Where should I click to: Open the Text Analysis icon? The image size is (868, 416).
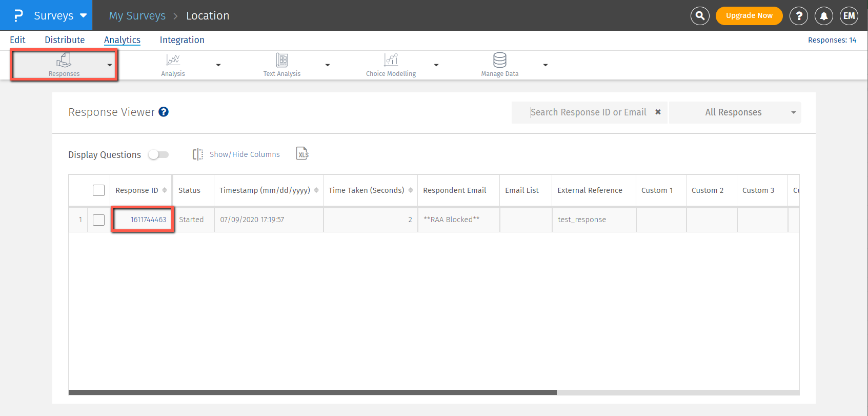(281, 61)
